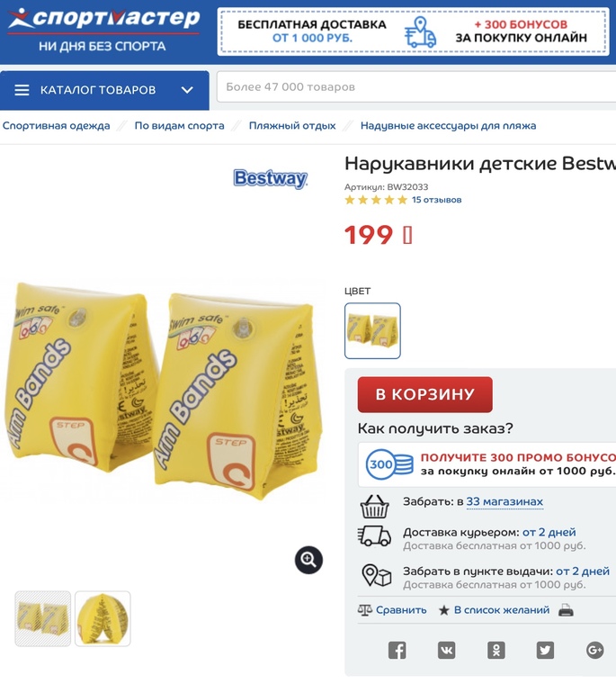The width and height of the screenshot is (616, 693).
Task: Open 'Надувные аксессуары для пляжа' breadcrumb
Action: point(448,126)
